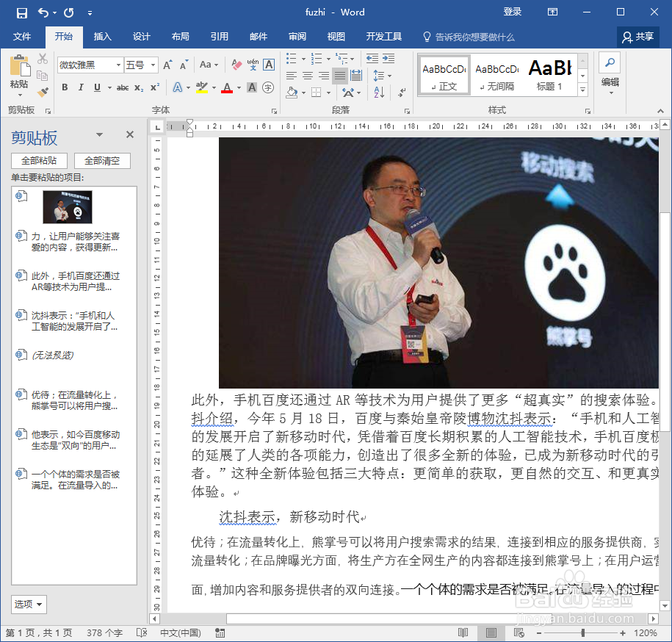Click 登录 to sign in
This screenshot has height=642, width=672.
tap(512, 12)
